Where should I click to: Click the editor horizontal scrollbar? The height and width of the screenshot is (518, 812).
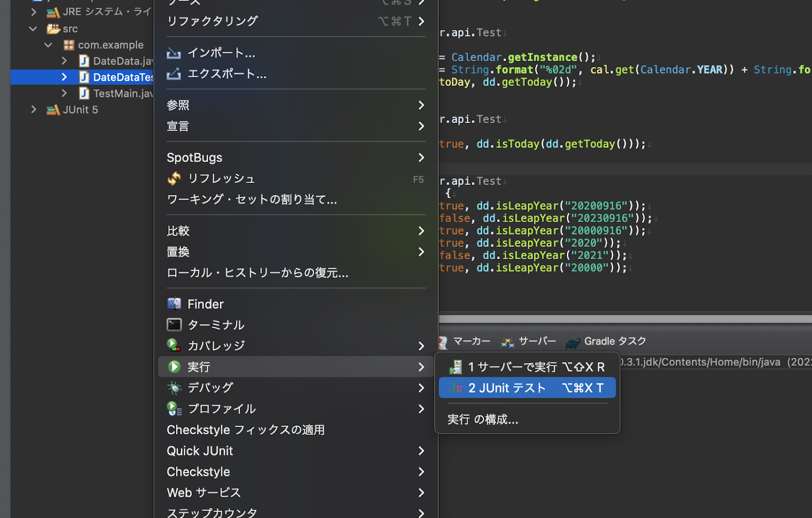tap(625, 319)
